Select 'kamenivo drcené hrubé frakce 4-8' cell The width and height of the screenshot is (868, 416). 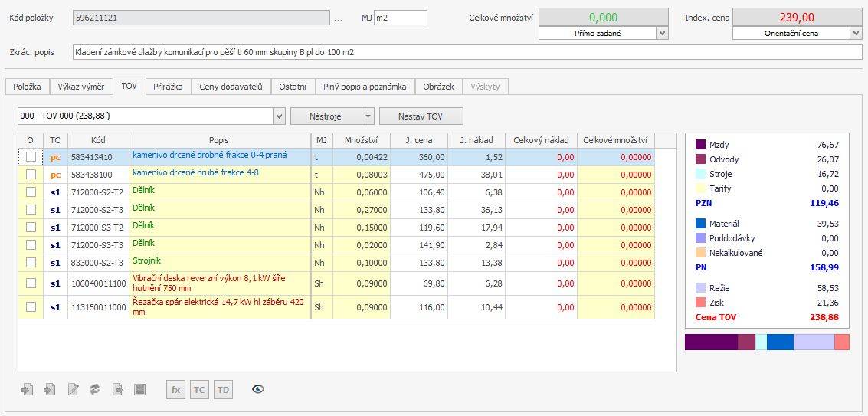click(x=220, y=175)
